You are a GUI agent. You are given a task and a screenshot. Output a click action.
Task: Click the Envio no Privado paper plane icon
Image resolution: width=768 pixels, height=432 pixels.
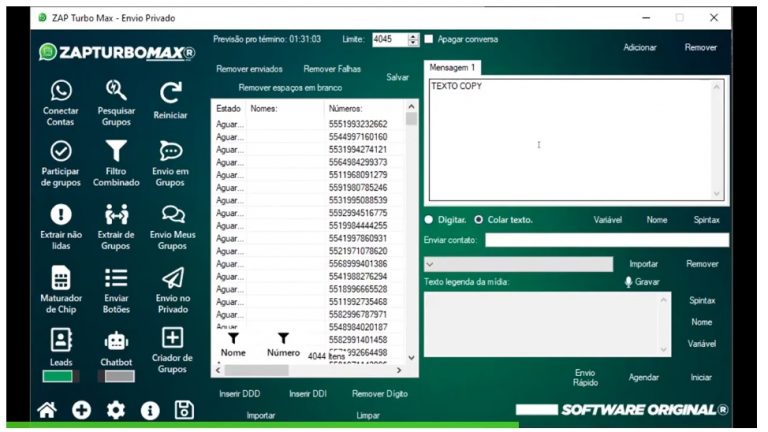pyautogui.click(x=172, y=277)
